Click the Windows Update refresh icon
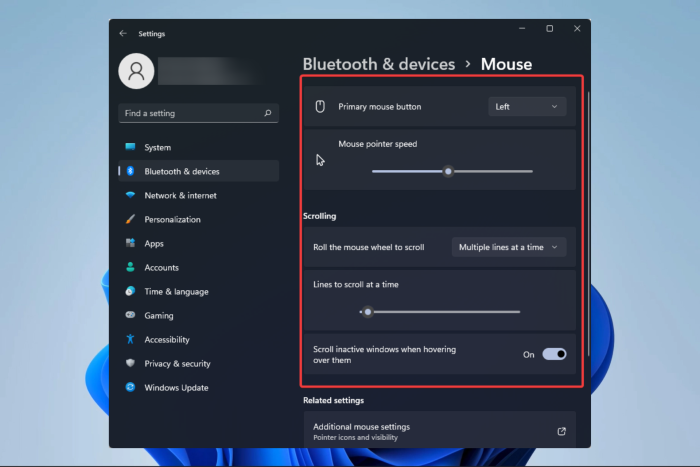The height and width of the screenshot is (467, 700). tap(130, 387)
